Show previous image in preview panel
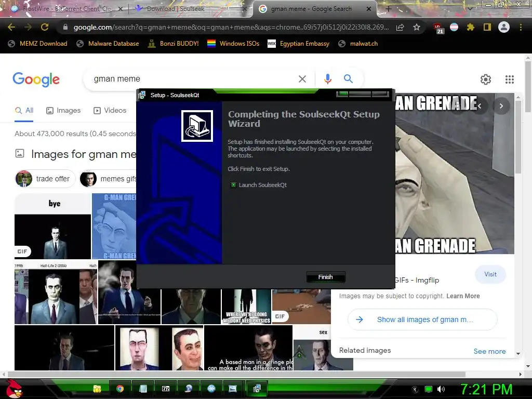This screenshot has height=399, width=532. pos(480,106)
